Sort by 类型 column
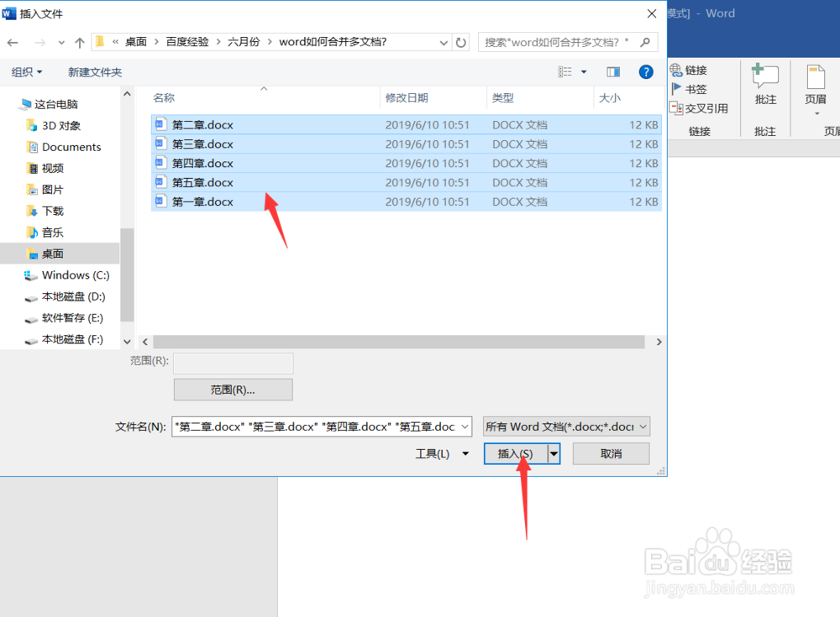This screenshot has width=840, height=617. pos(502,97)
